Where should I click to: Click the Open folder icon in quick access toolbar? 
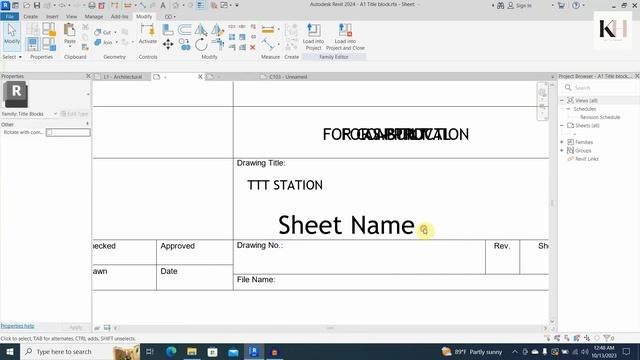coord(27,5)
